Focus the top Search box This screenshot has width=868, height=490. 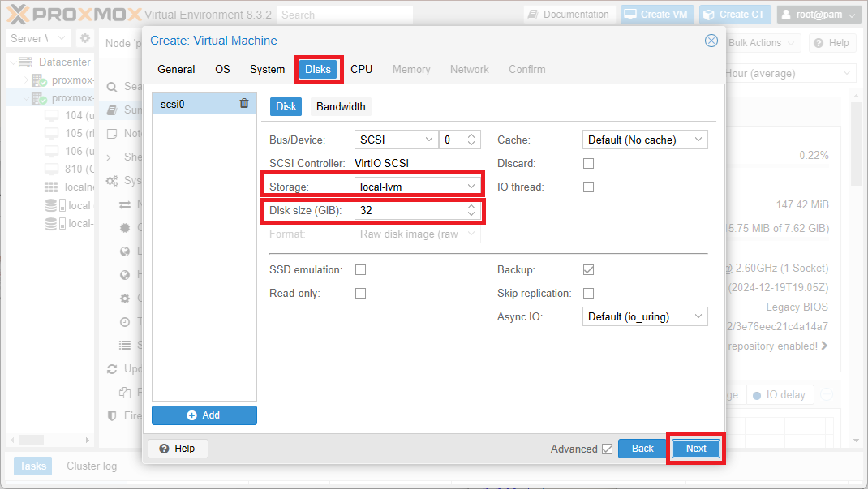tap(344, 15)
